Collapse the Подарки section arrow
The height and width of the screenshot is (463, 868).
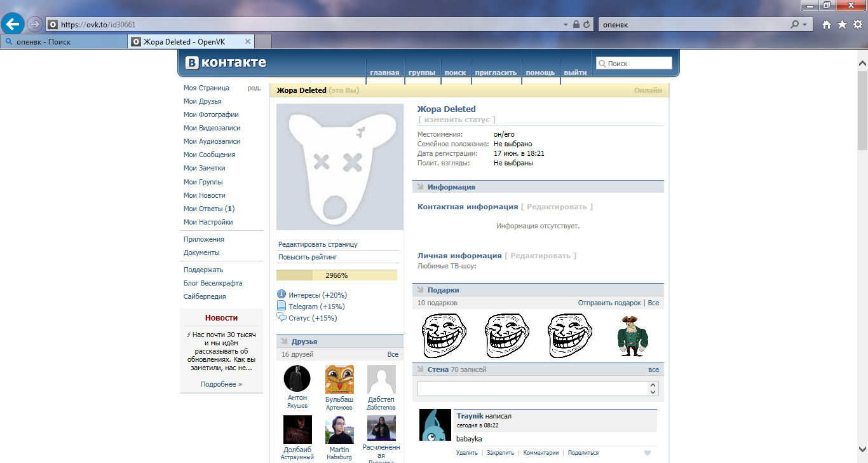point(420,290)
